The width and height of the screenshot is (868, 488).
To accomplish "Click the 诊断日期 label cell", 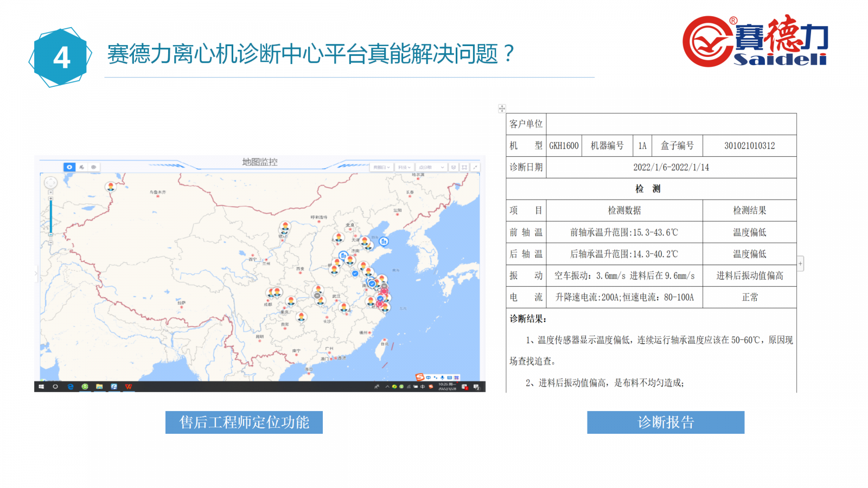I will (526, 167).
